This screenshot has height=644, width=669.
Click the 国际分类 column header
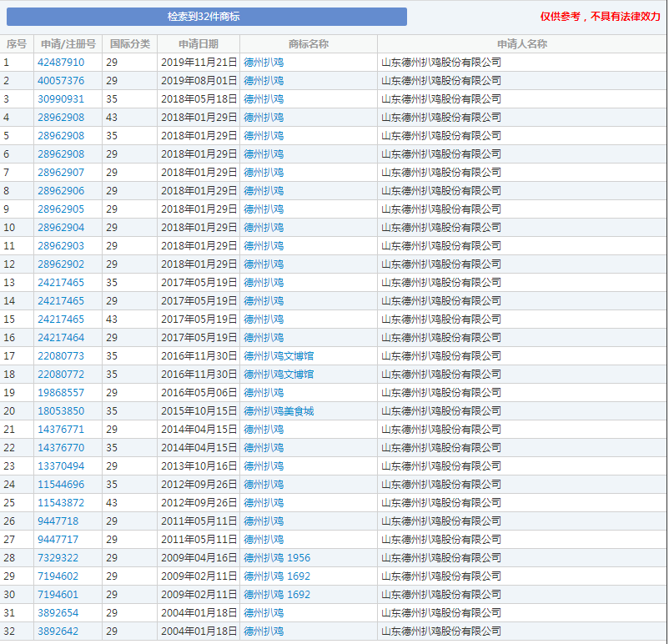pyautogui.click(x=129, y=44)
